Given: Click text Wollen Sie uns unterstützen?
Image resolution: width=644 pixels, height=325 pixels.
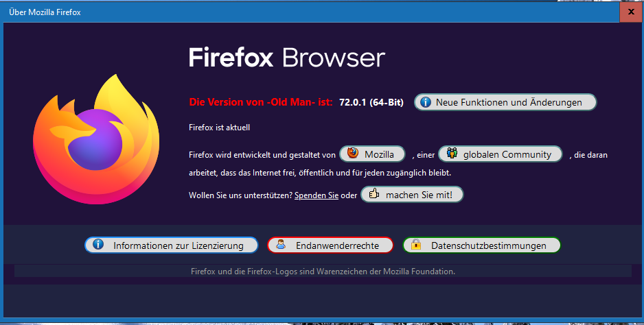Looking at the screenshot, I should (x=241, y=195).
